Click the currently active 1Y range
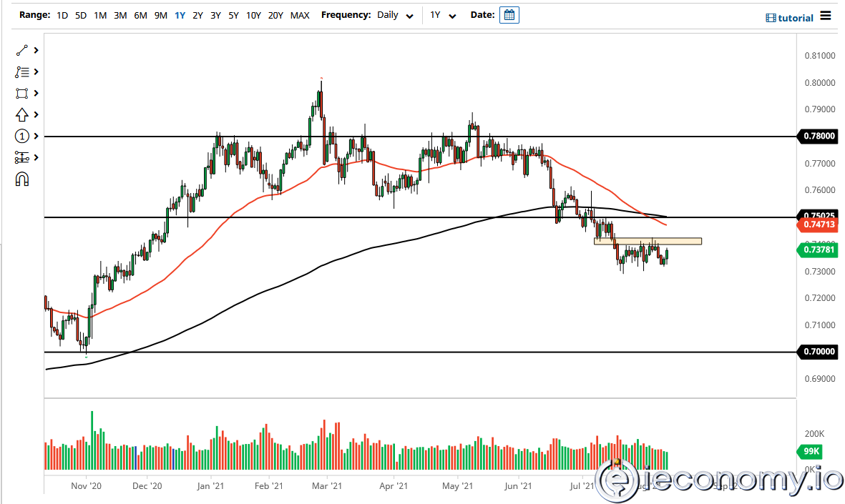This screenshot has width=845, height=504. click(x=180, y=14)
